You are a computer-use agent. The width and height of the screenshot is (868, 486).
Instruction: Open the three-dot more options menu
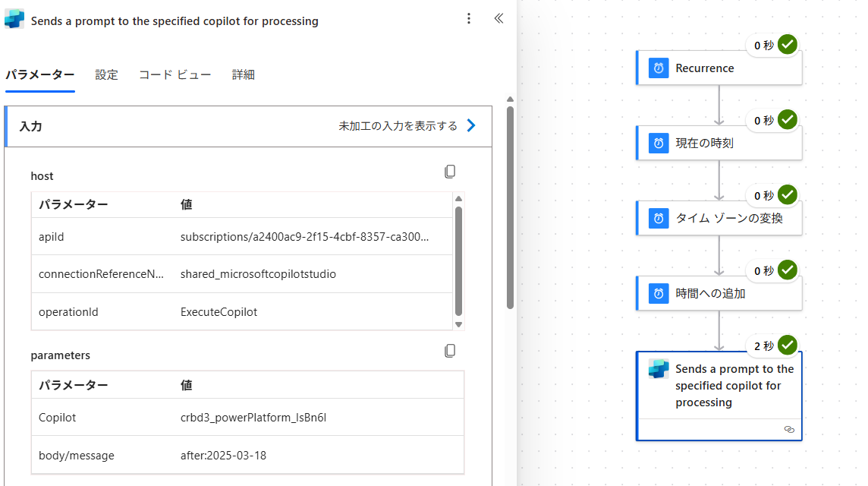(x=469, y=19)
